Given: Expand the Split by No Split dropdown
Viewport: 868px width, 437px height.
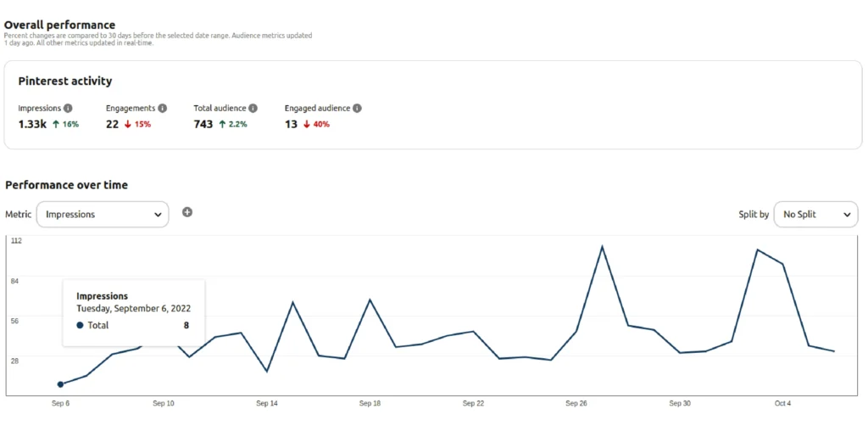Looking at the screenshot, I should [815, 215].
